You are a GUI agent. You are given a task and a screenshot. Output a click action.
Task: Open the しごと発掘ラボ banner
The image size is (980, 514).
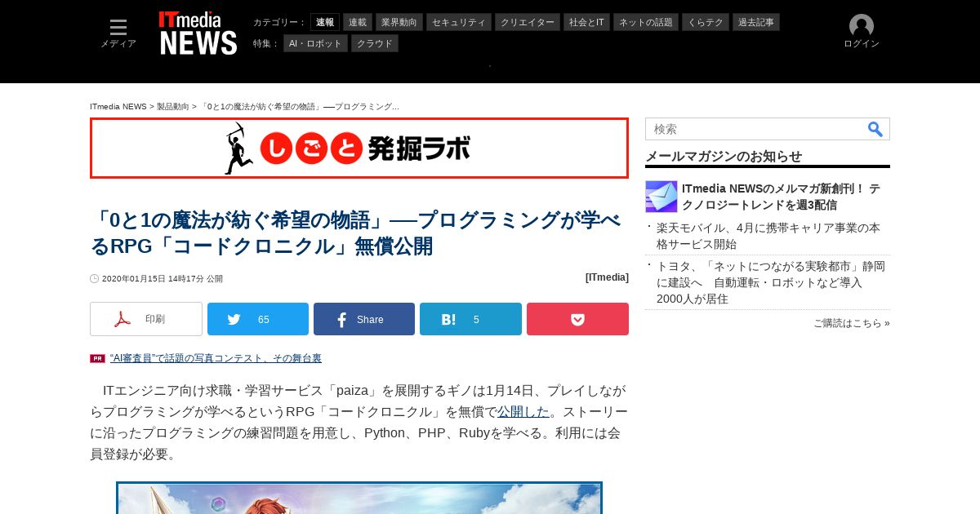[x=359, y=148]
